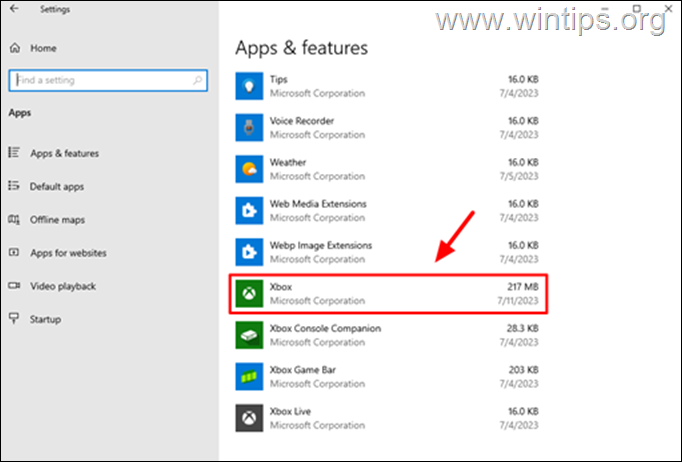Click the Apps for websites icon
This screenshot has height=462, width=682.
click(14, 252)
